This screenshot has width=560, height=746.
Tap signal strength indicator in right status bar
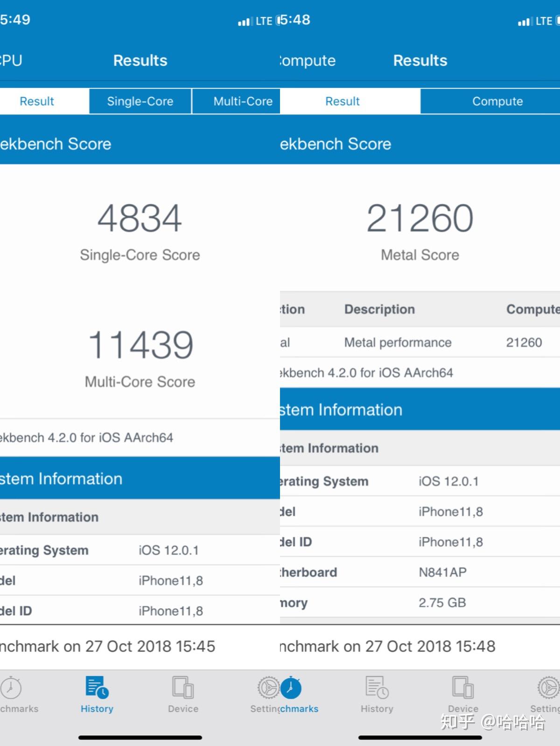pyautogui.click(x=525, y=21)
